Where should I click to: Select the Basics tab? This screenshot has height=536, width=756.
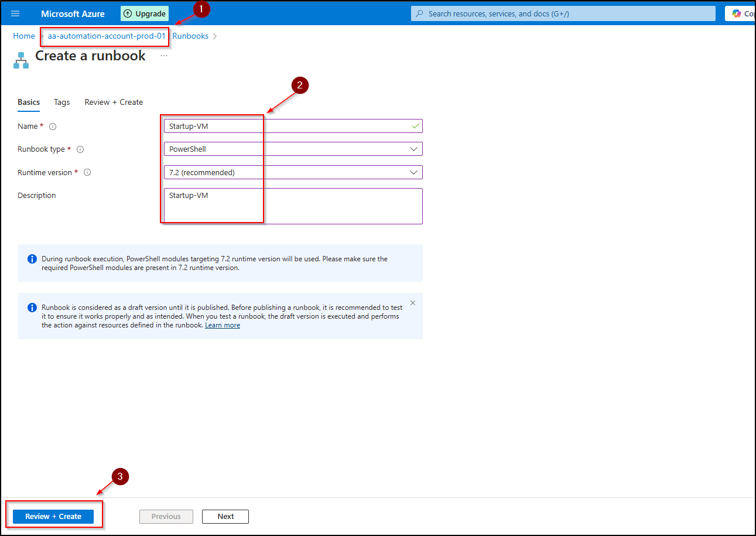pos(29,102)
